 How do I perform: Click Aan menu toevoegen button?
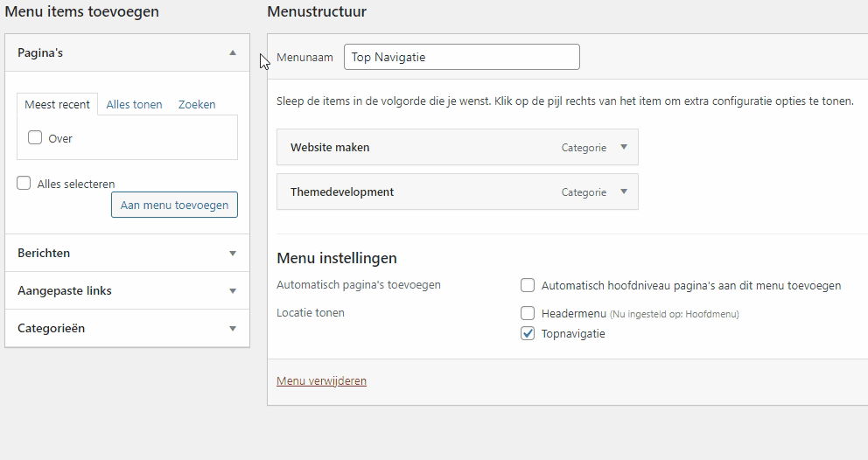tap(174, 205)
